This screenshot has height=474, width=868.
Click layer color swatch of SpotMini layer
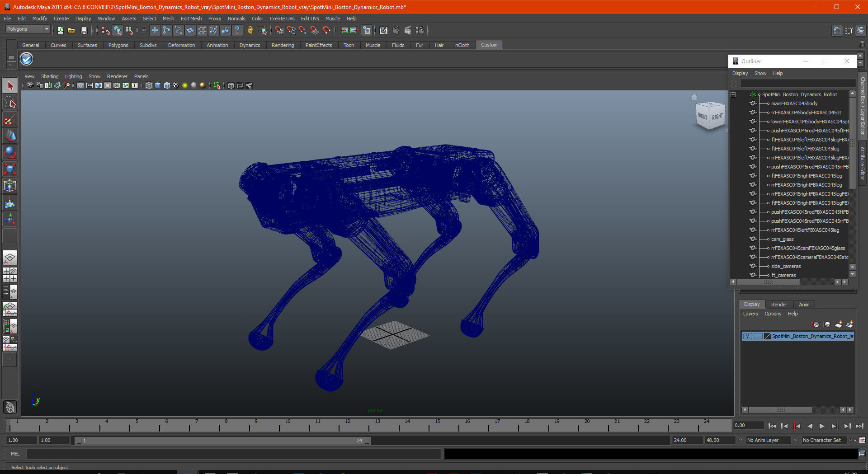[767, 336]
